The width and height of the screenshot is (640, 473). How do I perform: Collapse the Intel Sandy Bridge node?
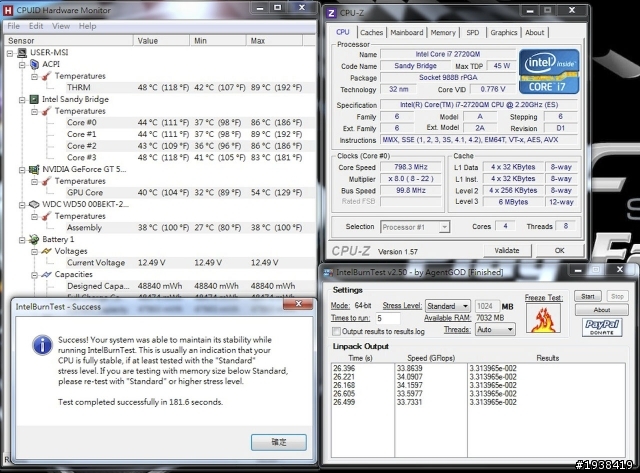pos(22,100)
